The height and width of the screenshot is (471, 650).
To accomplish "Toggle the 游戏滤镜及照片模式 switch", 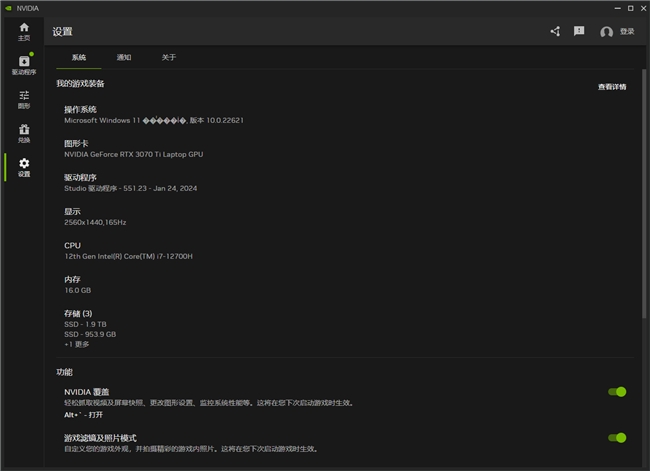I will click(617, 438).
